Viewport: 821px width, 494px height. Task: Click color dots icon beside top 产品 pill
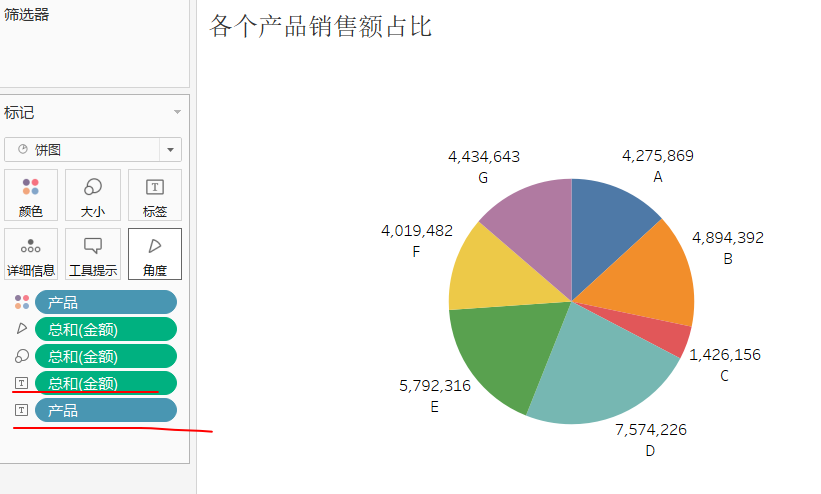coord(22,302)
